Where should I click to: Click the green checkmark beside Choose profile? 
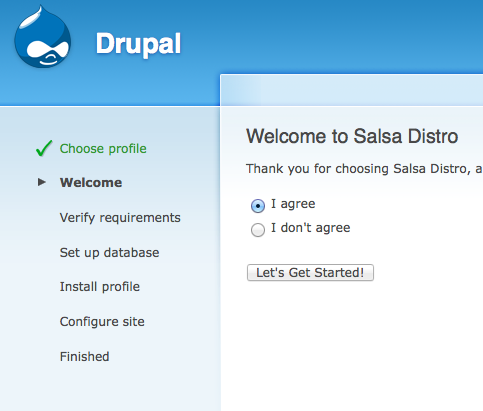44,148
